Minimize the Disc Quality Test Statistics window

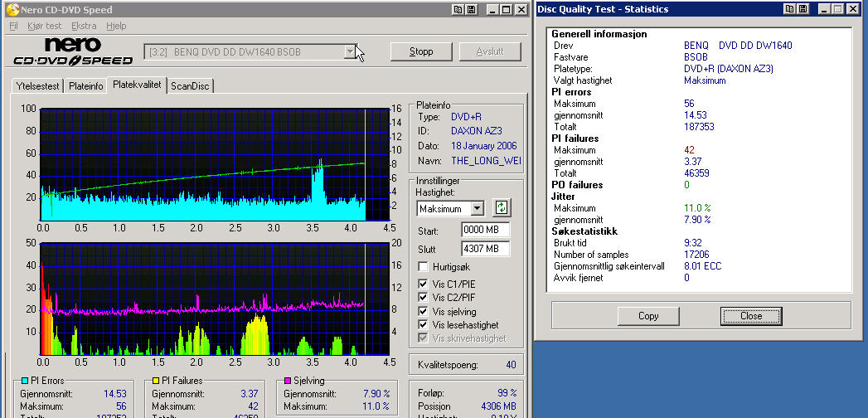pos(826,9)
